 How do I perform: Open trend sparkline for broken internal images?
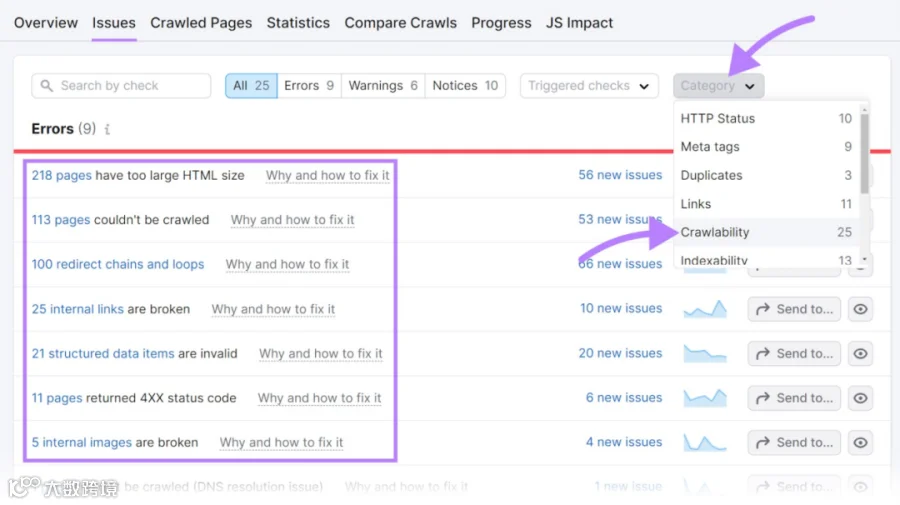click(x=705, y=442)
